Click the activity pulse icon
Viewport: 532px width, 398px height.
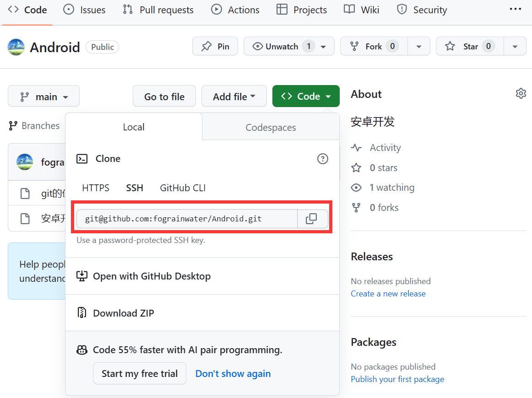click(356, 147)
